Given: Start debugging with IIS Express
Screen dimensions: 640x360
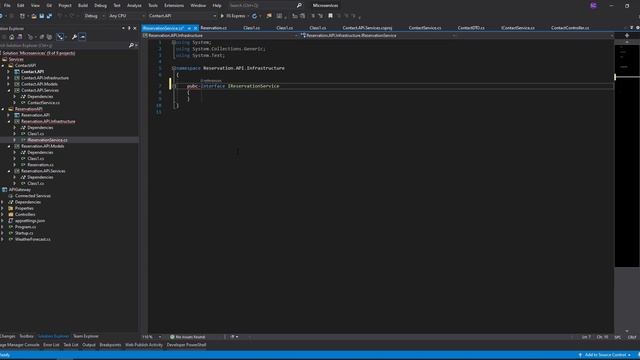Looking at the screenshot, I should click(x=233, y=16).
